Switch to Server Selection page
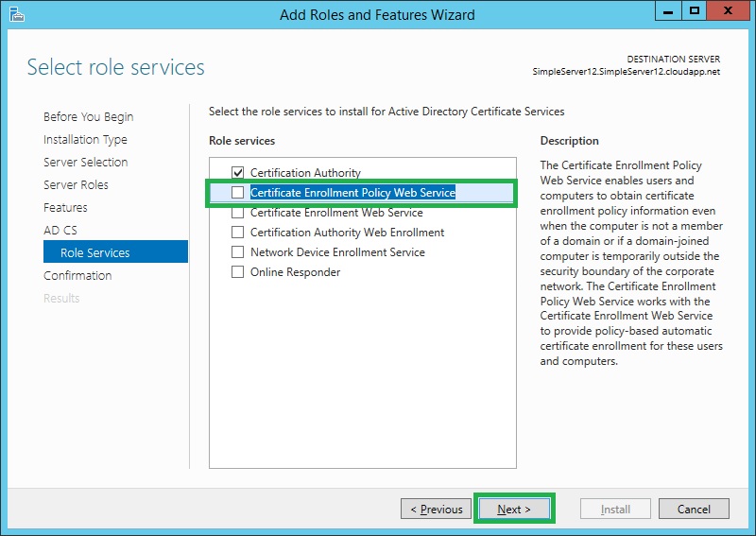This screenshot has height=536, width=756. pos(85,163)
